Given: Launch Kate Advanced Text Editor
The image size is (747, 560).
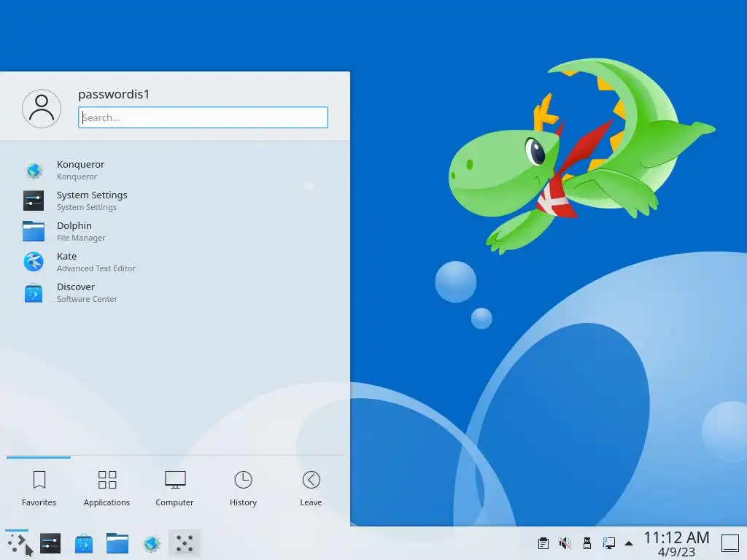Looking at the screenshot, I should [x=174, y=262].
